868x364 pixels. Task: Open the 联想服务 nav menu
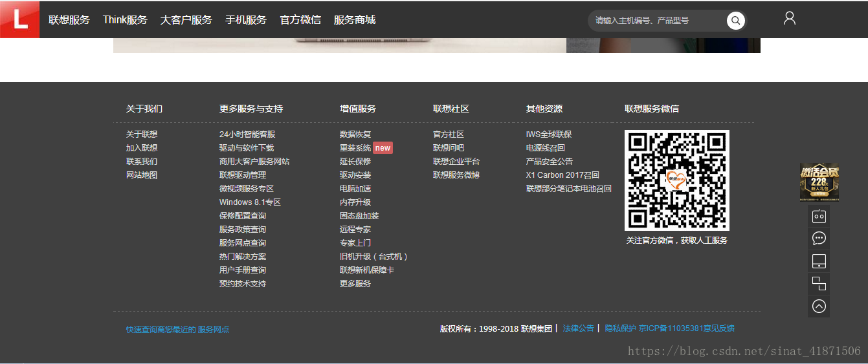69,20
